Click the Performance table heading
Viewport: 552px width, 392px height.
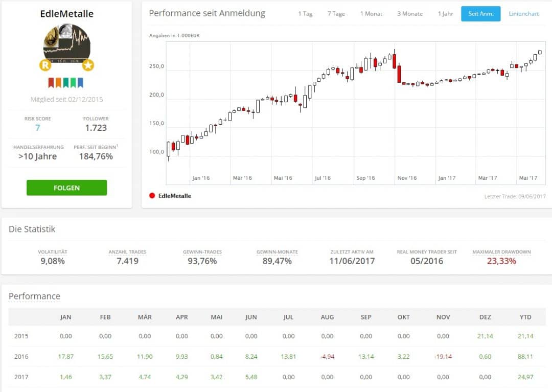(34, 296)
